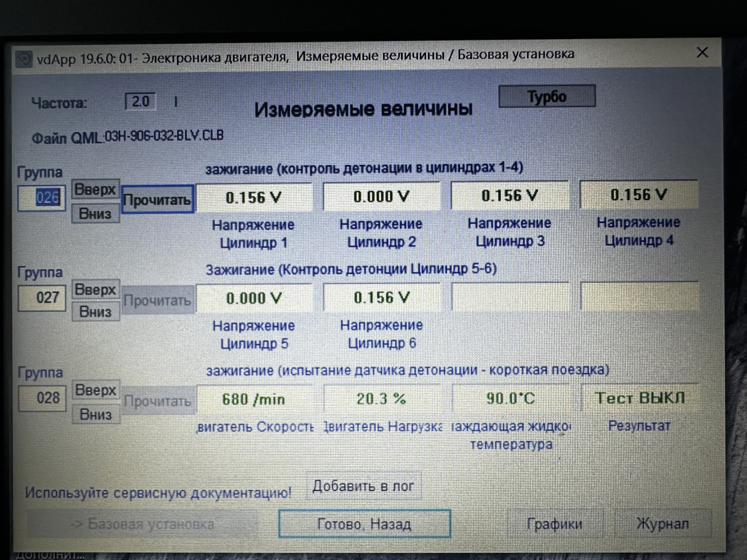
Task: Click the Cylinder 2 voltage value 0.000 V
Action: click(381, 196)
